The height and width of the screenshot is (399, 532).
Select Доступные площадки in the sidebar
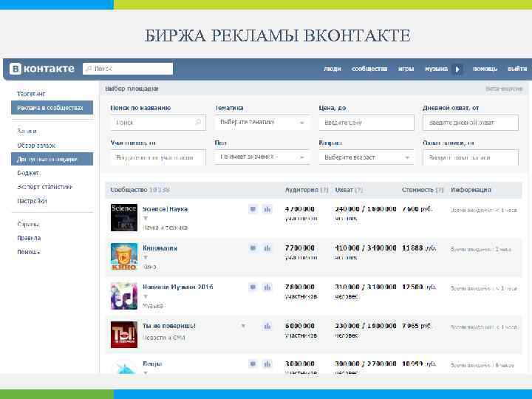pyautogui.click(x=52, y=159)
